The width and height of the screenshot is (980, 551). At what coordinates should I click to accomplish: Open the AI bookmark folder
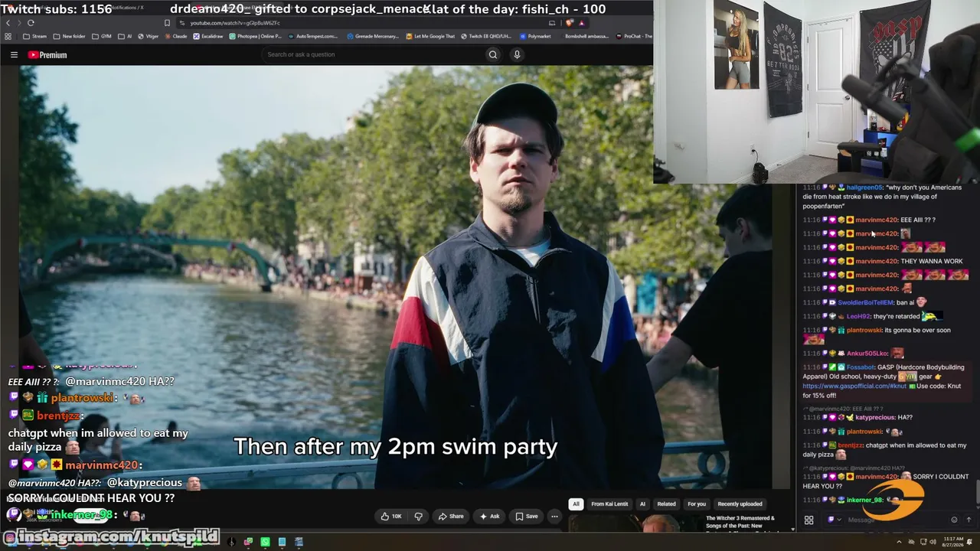(x=125, y=36)
